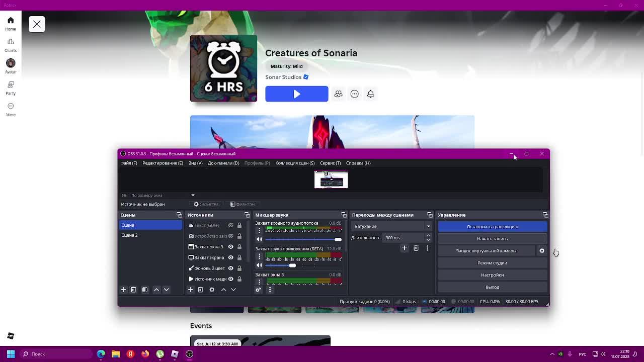The width and height of the screenshot is (644, 362).
Task: Open the Коллекция сцен (S) menu
Action: click(295, 163)
